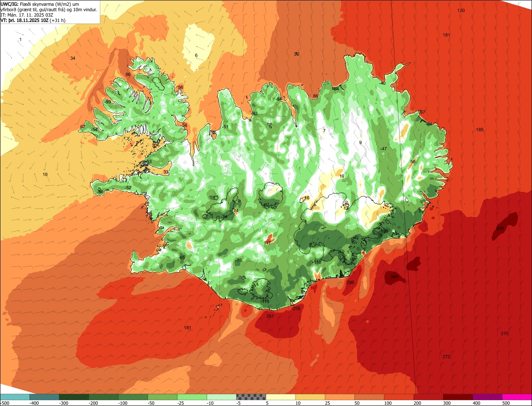Click the legend swatch between -300 and -200
The image size is (532, 406).
74,397
